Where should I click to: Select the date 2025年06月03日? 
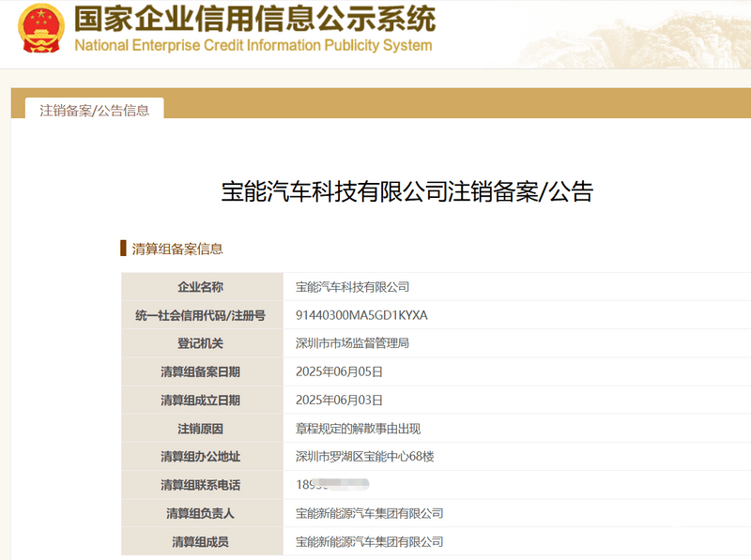tap(339, 401)
